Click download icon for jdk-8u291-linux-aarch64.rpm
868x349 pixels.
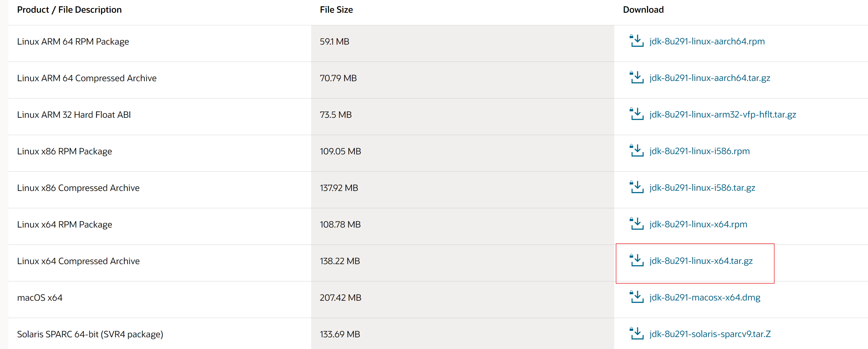637,41
